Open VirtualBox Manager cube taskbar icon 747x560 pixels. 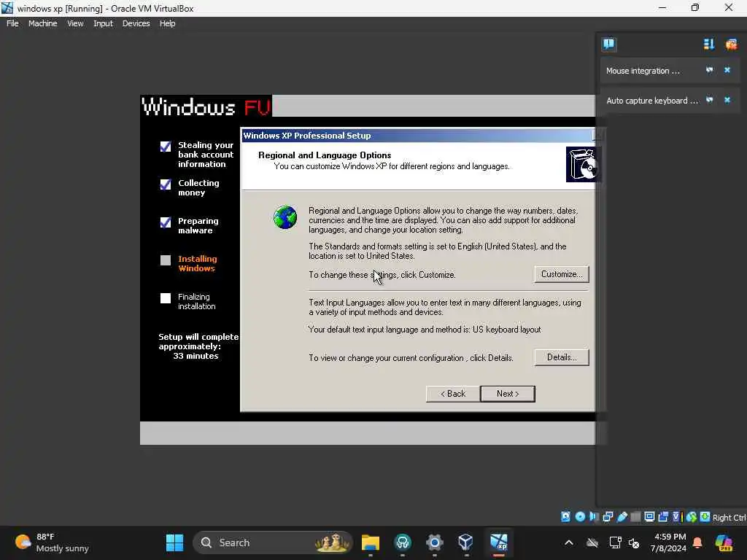(x=465, y=542)
